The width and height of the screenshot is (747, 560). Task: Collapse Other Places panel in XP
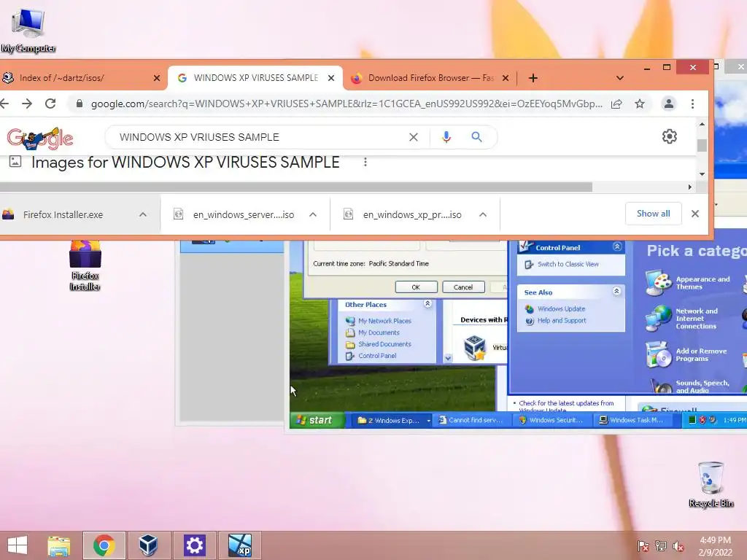tap(427, 304)
